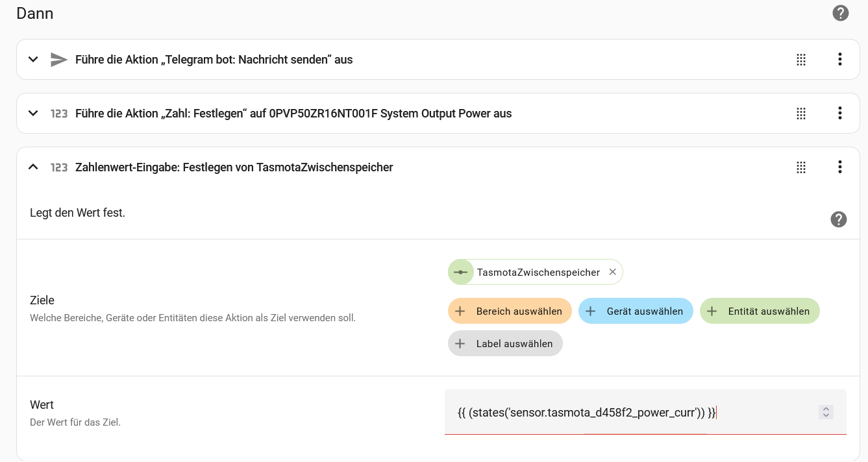This screenshot has width=868, height=462.
Task: Open three-dot menu for Telegram bot action
Action: pos(839,60)
